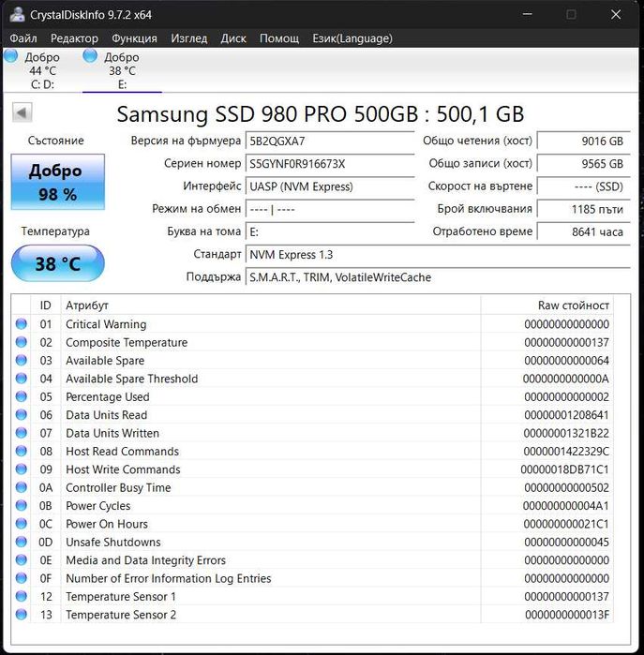Click status orb of Data Units Read row
The height and width of the screenshot is (655, 644).
22,415
